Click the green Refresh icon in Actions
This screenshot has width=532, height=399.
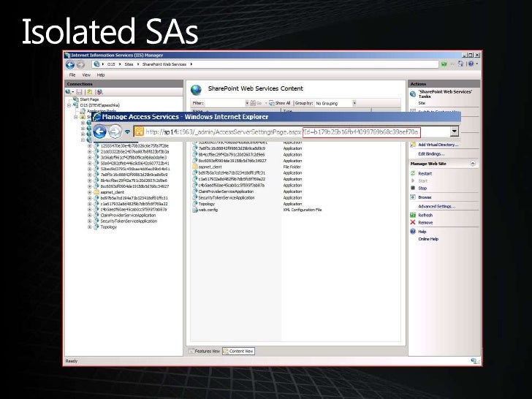tap(413, 215)
